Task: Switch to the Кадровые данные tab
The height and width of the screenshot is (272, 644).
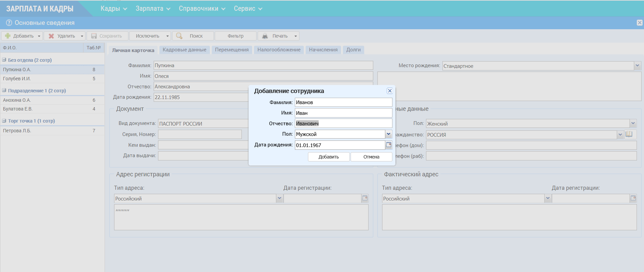Action: [x=184, y=50]
